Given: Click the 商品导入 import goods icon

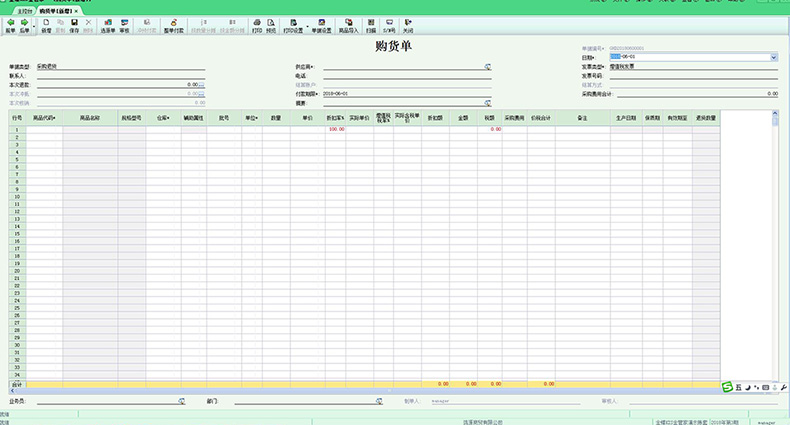Looking at the screenshot, I should (x=348, y=24).
